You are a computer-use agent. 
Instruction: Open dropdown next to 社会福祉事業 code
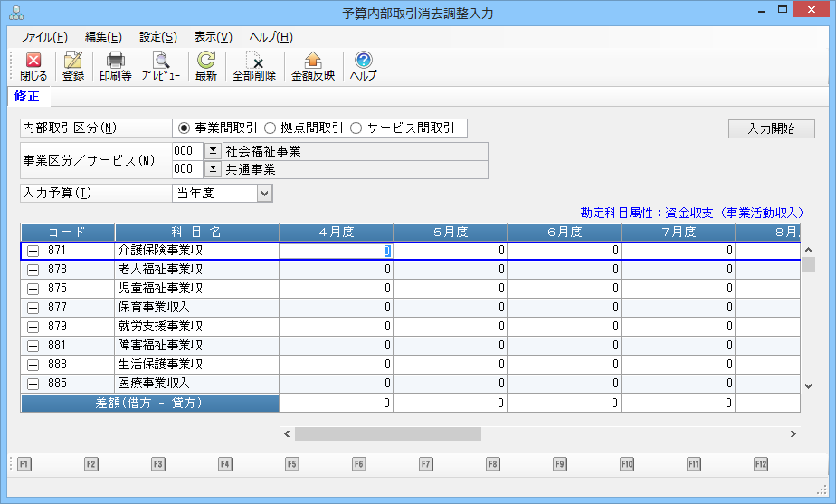pos(213,151)
